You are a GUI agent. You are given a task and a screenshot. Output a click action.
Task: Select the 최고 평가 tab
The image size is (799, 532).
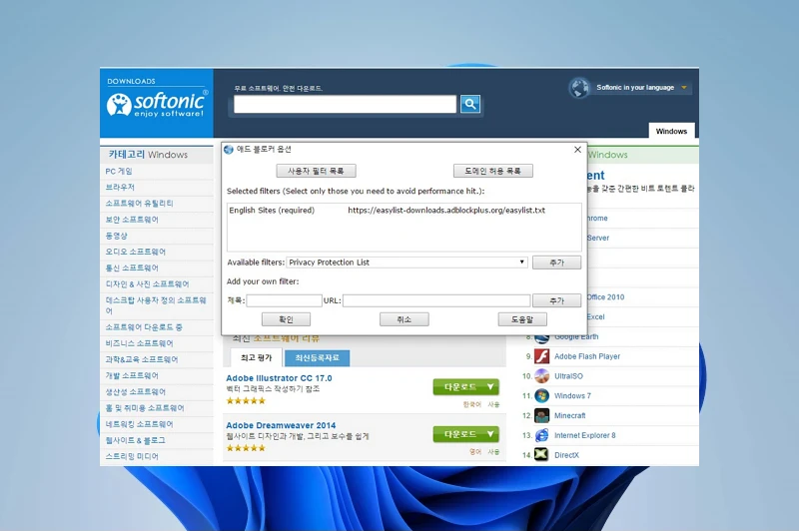click(257, 358)
